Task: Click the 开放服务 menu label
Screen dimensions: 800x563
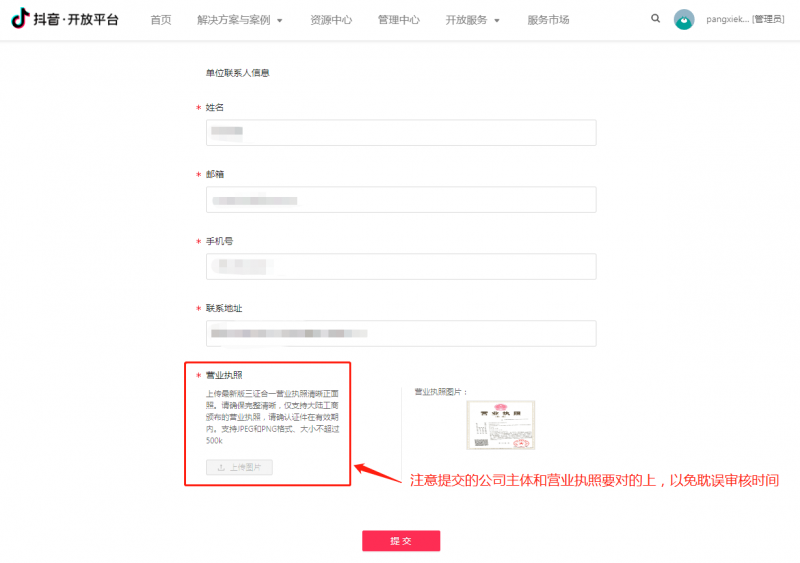Action: coord(466,20)
